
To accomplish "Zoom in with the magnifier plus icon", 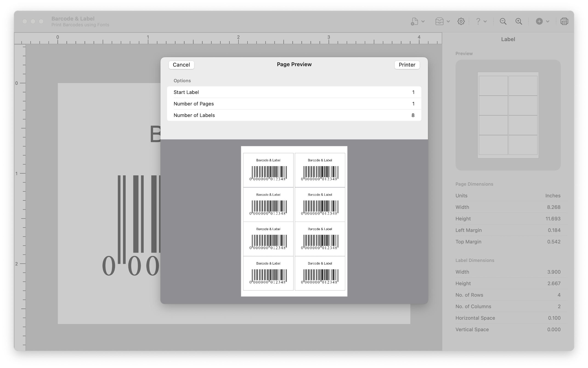I will click(519, 21).
